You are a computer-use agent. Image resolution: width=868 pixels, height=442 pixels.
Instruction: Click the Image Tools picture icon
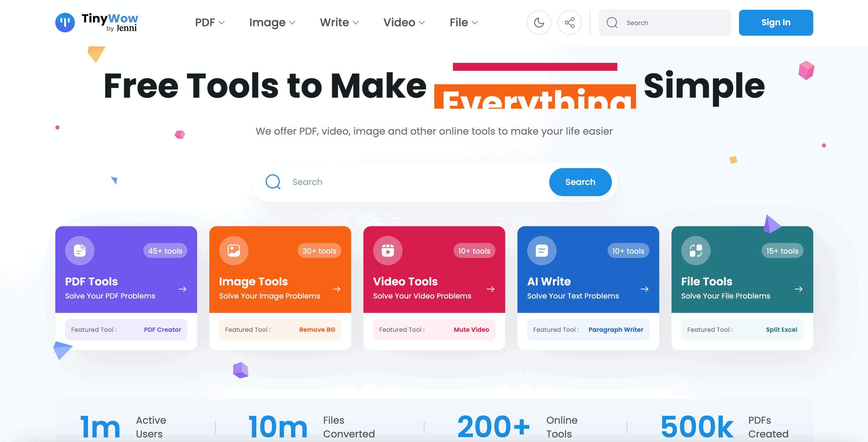point(234,250)
